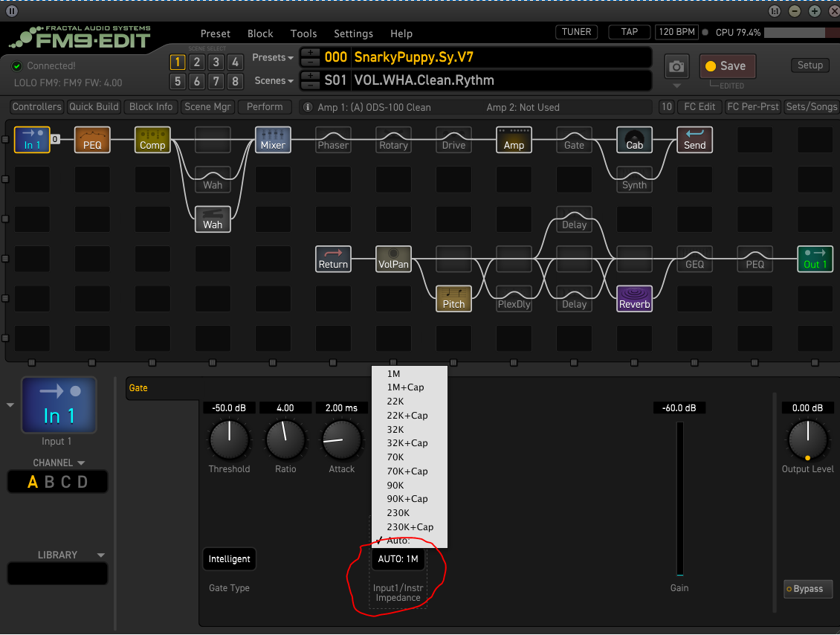Select the Mixer block

pos(273,140)
